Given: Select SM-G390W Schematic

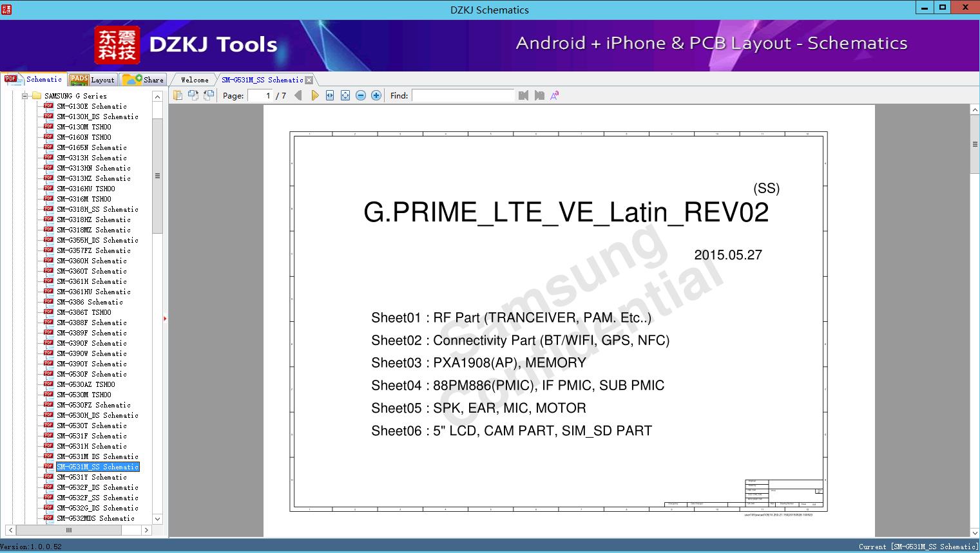Looking at the screenshot, I should tap(91, 353).
